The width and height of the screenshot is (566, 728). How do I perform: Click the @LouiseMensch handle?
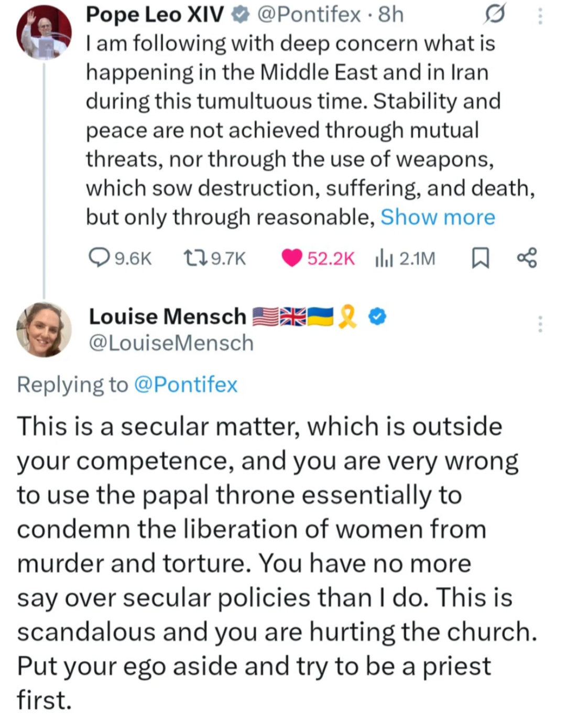point(171,343)
